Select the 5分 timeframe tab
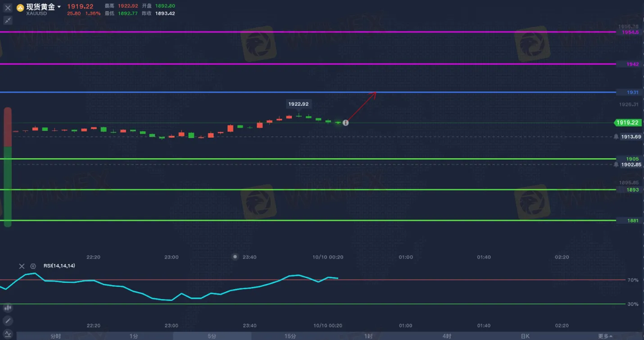 [x=212, y=336]
